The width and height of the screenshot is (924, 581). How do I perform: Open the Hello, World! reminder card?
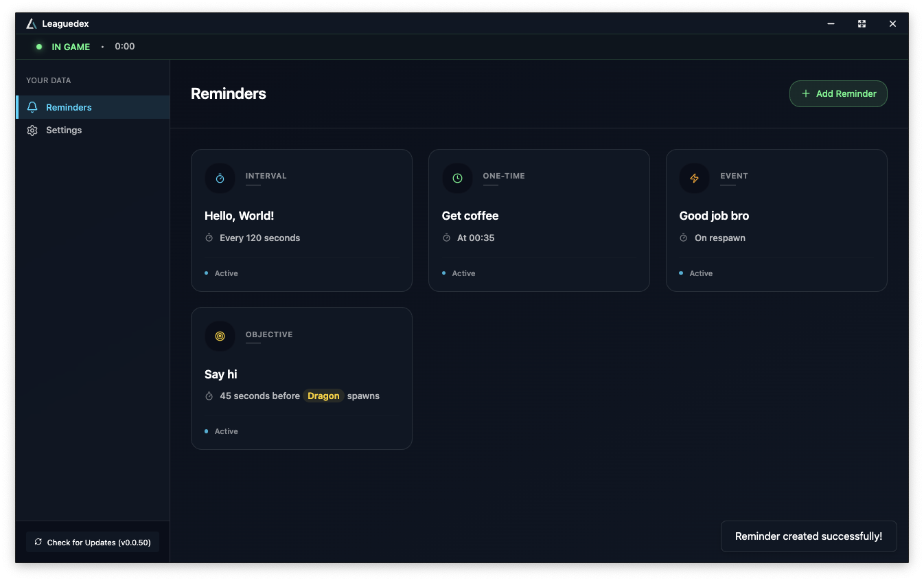(x=301, y=220)
